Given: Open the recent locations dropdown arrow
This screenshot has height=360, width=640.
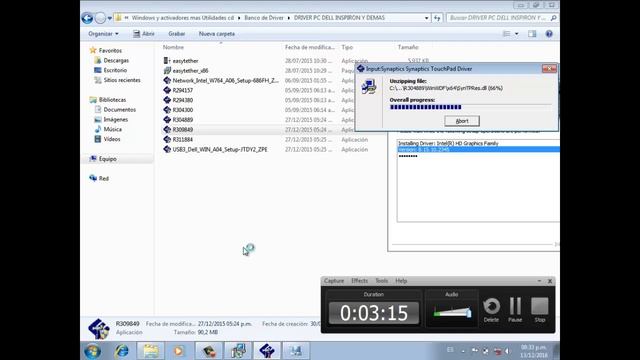Looking at the screenshot, I should tap(109, 18).
